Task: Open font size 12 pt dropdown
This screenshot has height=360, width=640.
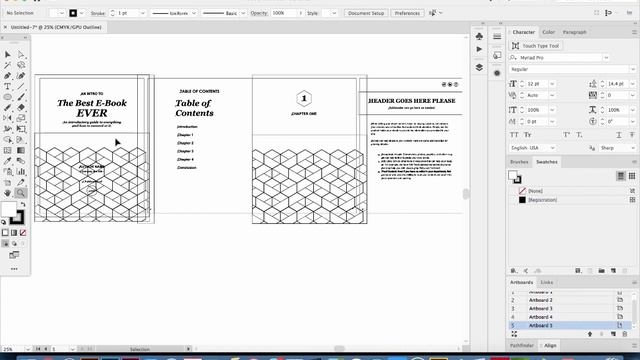Action: 552,84
